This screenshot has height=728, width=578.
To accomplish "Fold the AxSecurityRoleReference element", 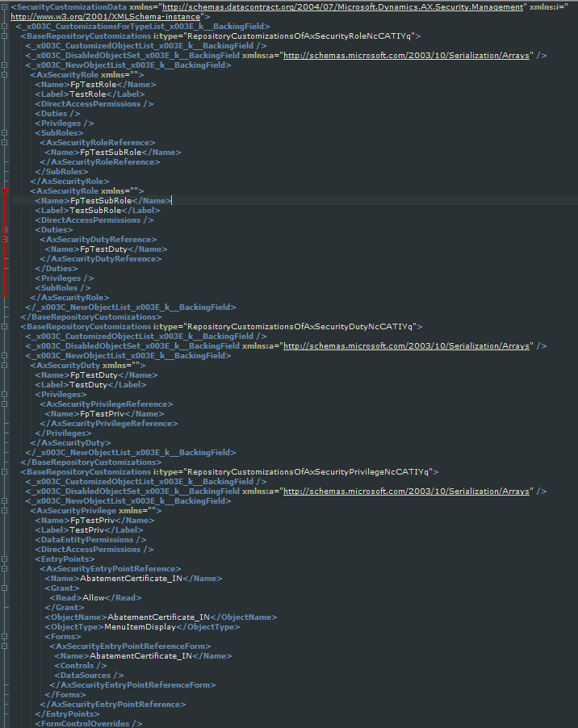I will pyautogui.click(x=4, y=143).
